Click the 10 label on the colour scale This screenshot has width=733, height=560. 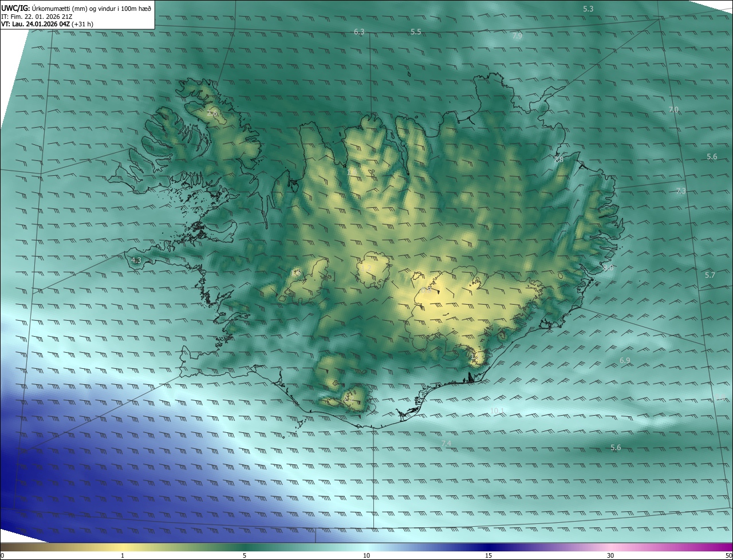click(x=366, y=555)
